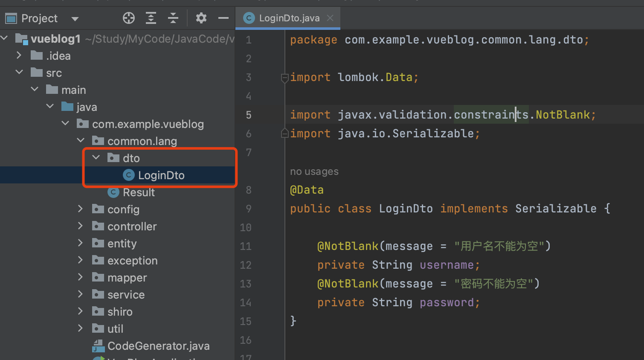Open Project panel settings gear
This screenshot has width=644, height=360.
[201, 18]
